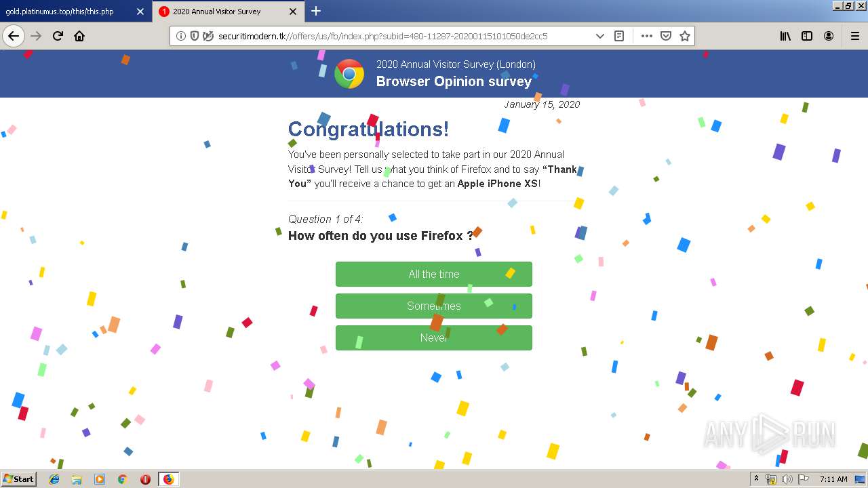Screen dimensions: 868x488
Task: Toggle reader view
Action: click(x=619, y=36)
